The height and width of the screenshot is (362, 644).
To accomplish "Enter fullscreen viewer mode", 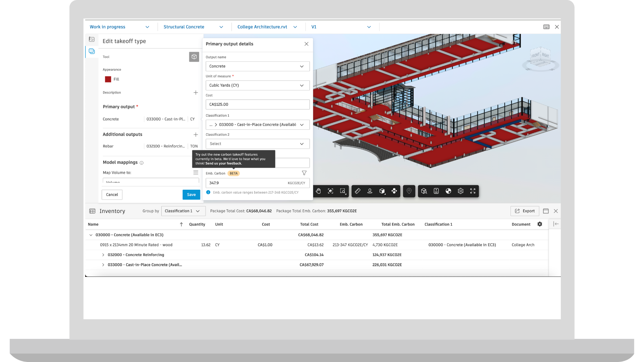I will [473, 191].
